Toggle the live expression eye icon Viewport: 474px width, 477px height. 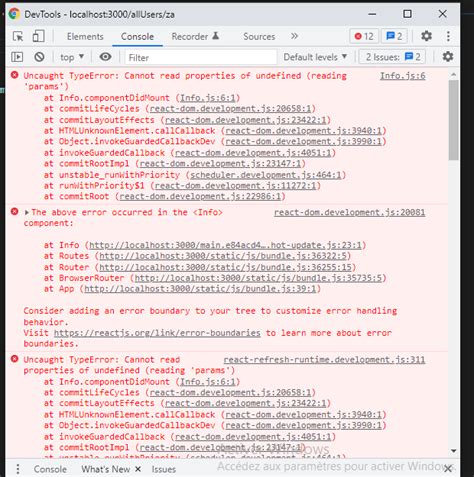coord(105,57)
